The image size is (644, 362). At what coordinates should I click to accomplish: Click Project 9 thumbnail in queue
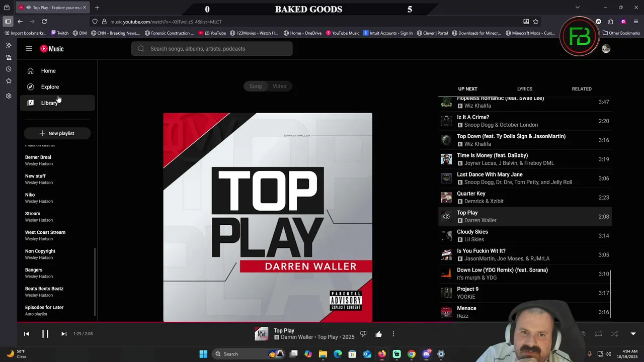click(x=446, y=293)
